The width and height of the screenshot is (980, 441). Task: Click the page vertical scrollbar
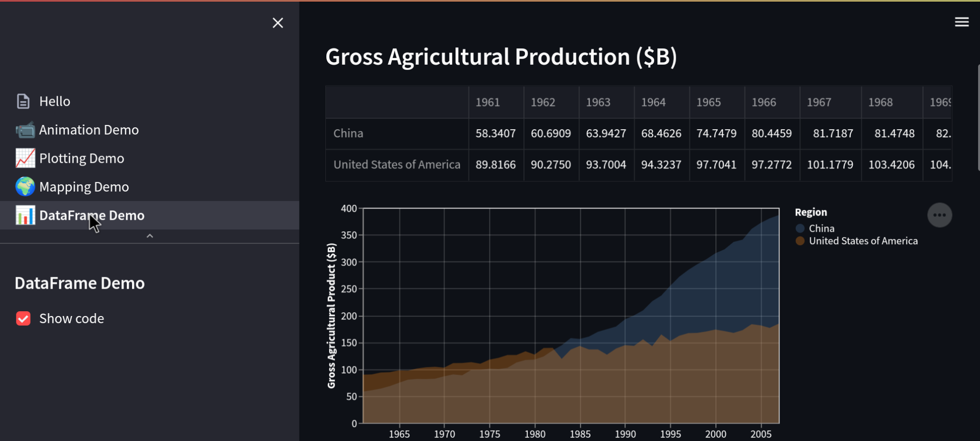point(978,117)
